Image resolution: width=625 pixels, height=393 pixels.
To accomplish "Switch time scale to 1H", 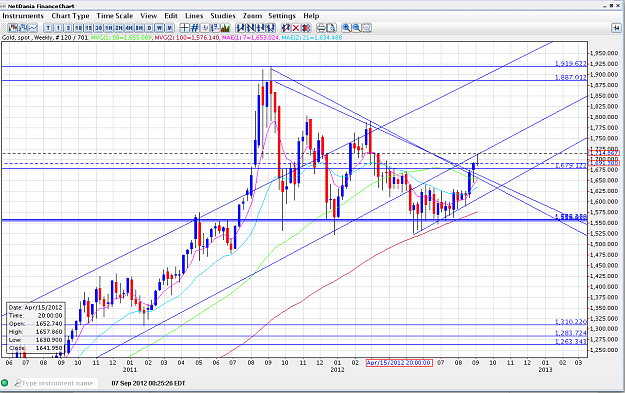I will [109, 28].
